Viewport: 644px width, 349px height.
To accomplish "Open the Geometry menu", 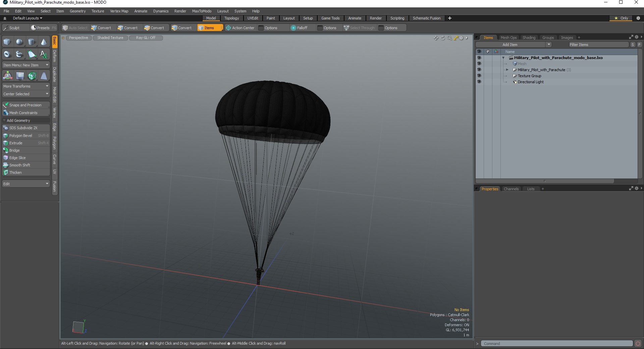I will click(77, 11).
